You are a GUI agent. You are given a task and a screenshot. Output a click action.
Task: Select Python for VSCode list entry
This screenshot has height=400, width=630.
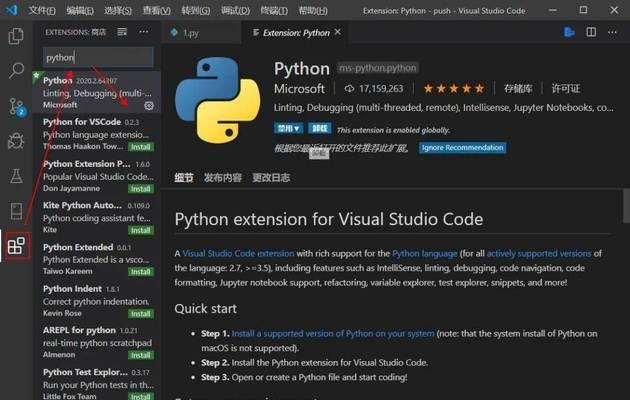click(96, 134)
